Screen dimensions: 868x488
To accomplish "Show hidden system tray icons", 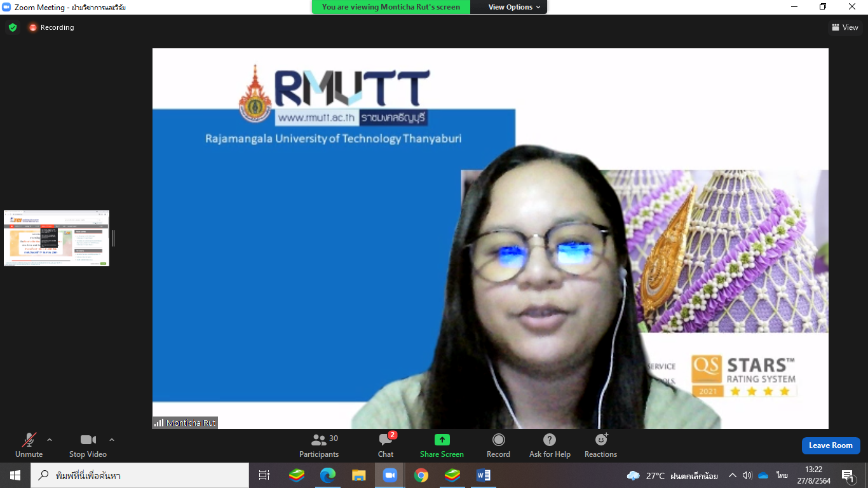I will click(x=732, y=475).
